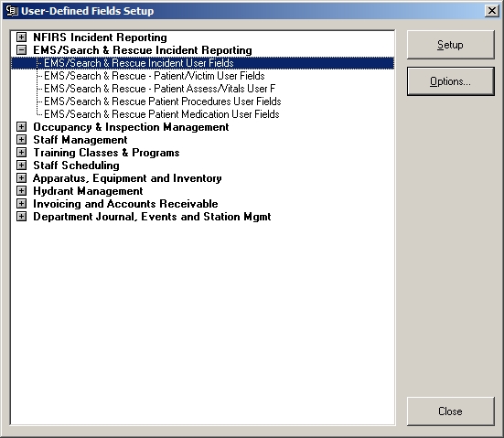Expand Occupancy & Inspection Management node
The image size is (504, 438).
coord(22,127)
